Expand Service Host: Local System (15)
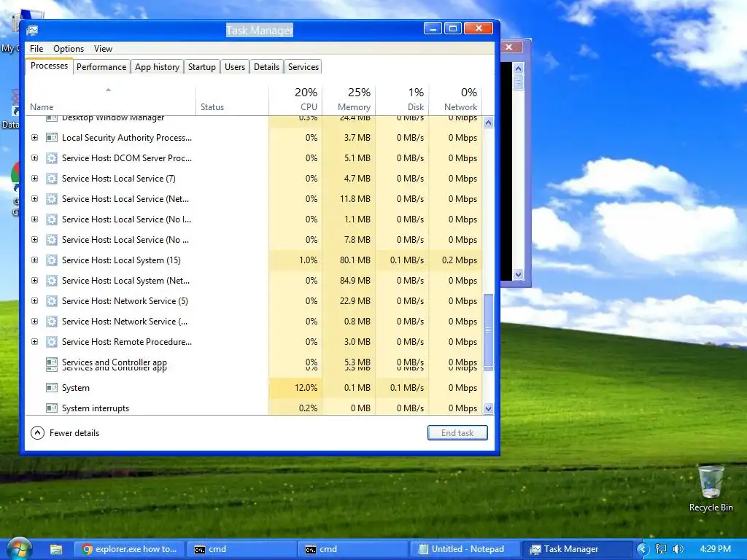 pos(35,260)
